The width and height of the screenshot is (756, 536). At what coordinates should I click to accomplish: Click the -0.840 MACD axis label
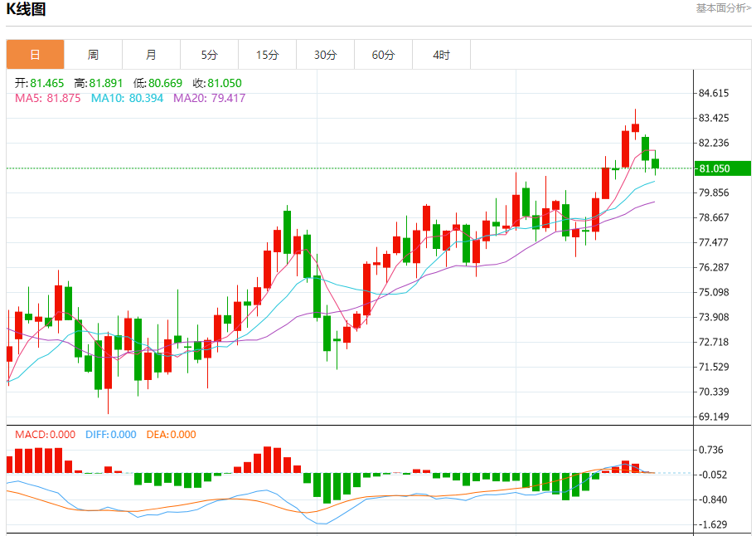pyautogui.click(x=711, y=499)
